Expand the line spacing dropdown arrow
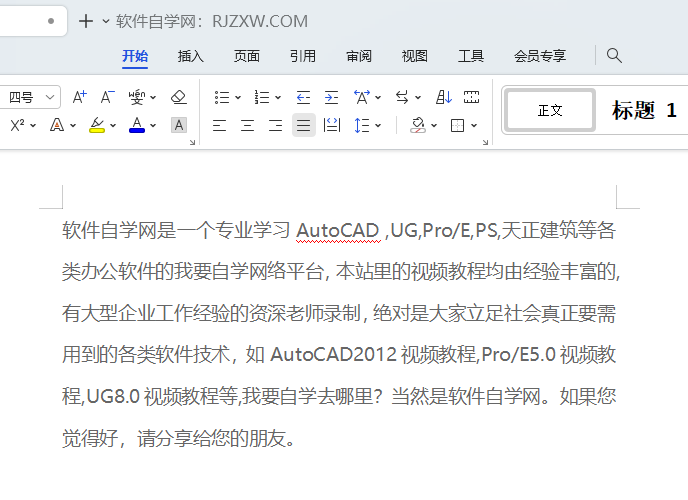 coord(378,126)
